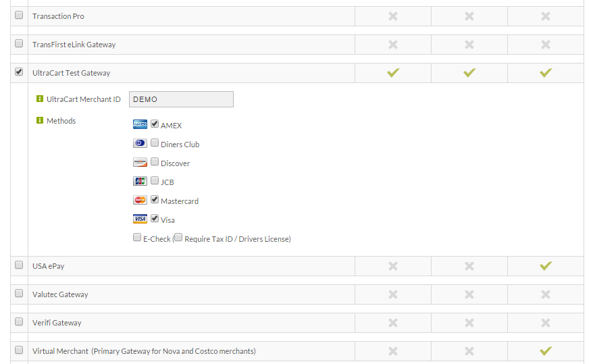Click the UltraCart Merchant ID field
Image resolution: width=593 pixels, height=364 pixels.
(x=181, y=99)
